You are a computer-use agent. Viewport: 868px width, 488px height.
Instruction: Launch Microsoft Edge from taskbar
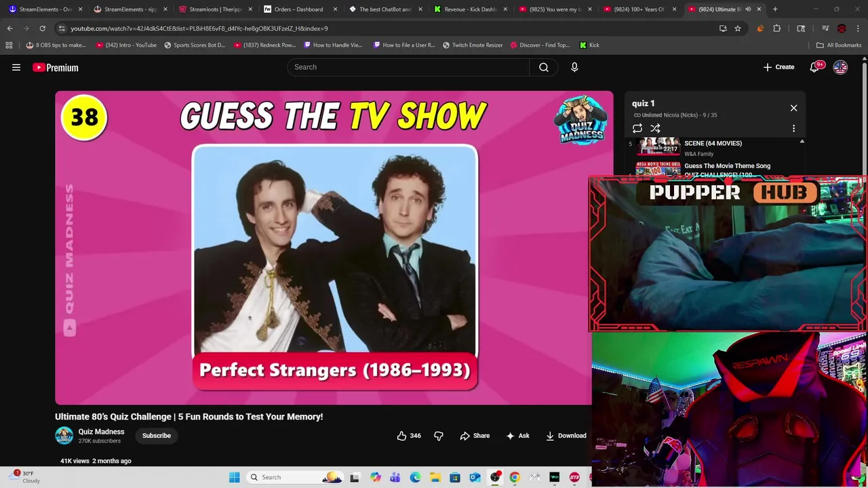click(x=415, y=477)
